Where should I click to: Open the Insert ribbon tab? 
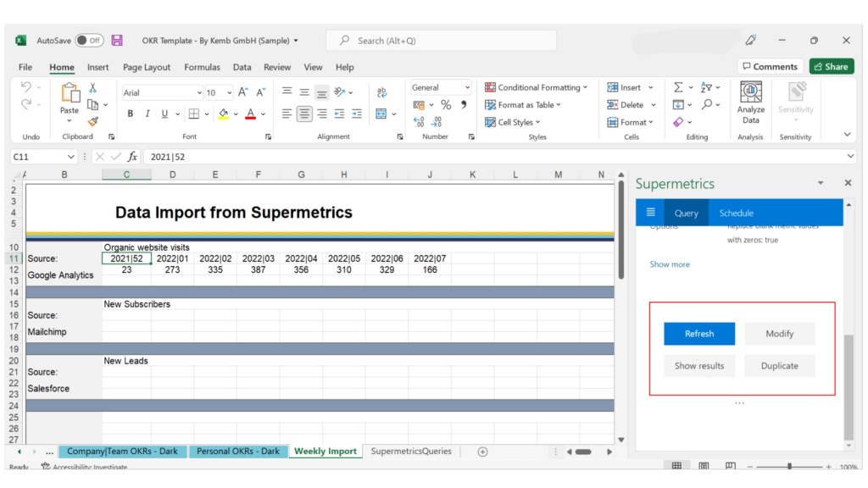98,67
